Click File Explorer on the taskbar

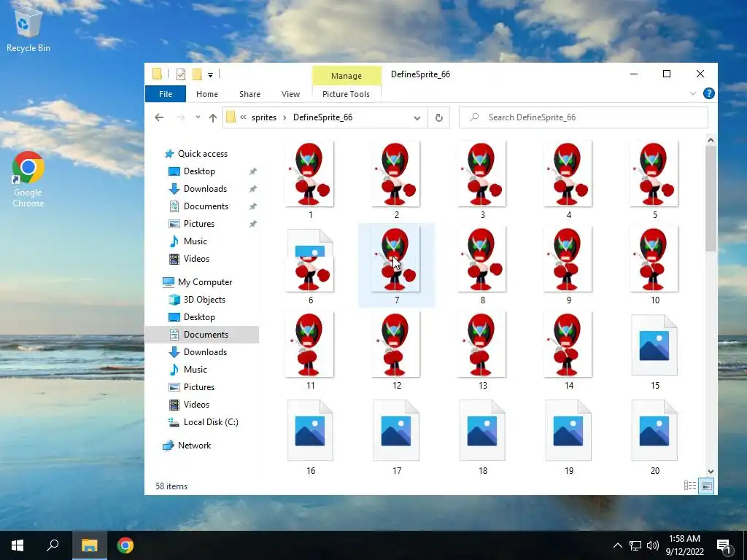coord(89,545)
